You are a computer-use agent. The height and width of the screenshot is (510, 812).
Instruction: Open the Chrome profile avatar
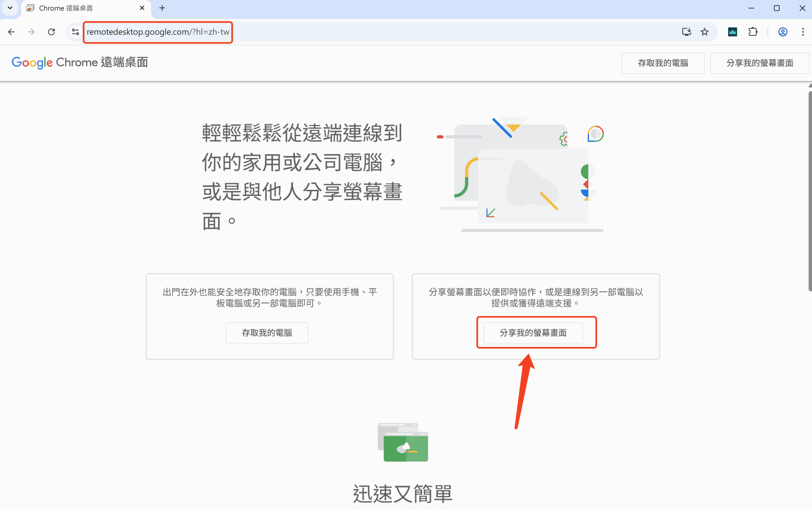783,32
